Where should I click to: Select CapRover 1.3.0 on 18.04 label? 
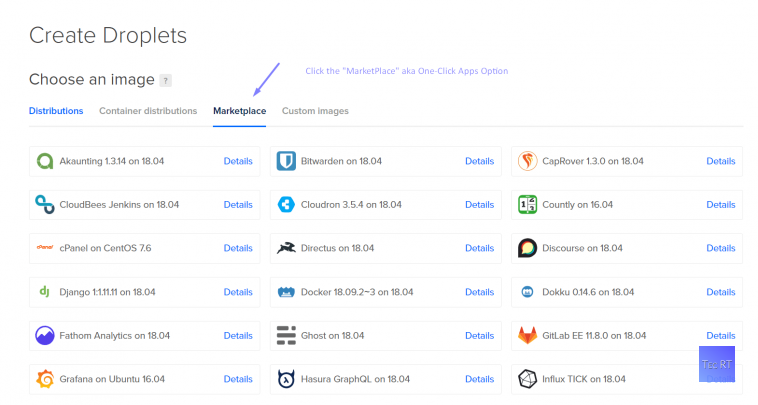[593, 161]
